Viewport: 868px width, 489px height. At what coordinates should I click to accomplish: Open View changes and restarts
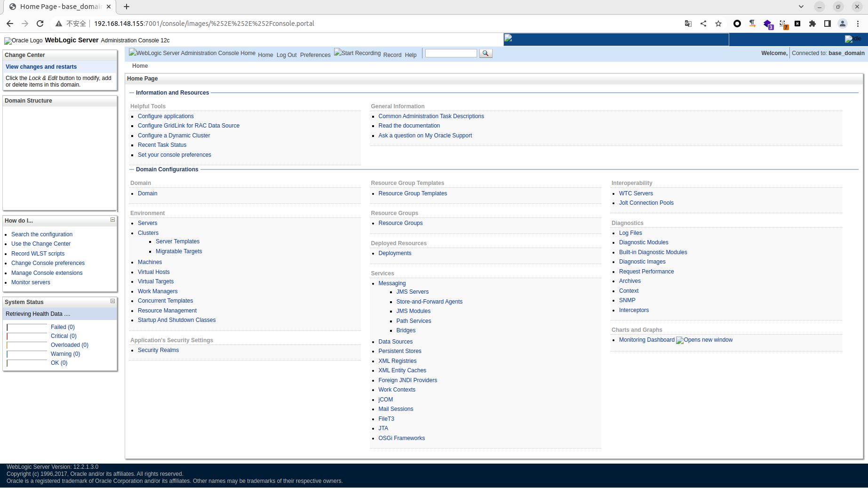tap(41, 67)
